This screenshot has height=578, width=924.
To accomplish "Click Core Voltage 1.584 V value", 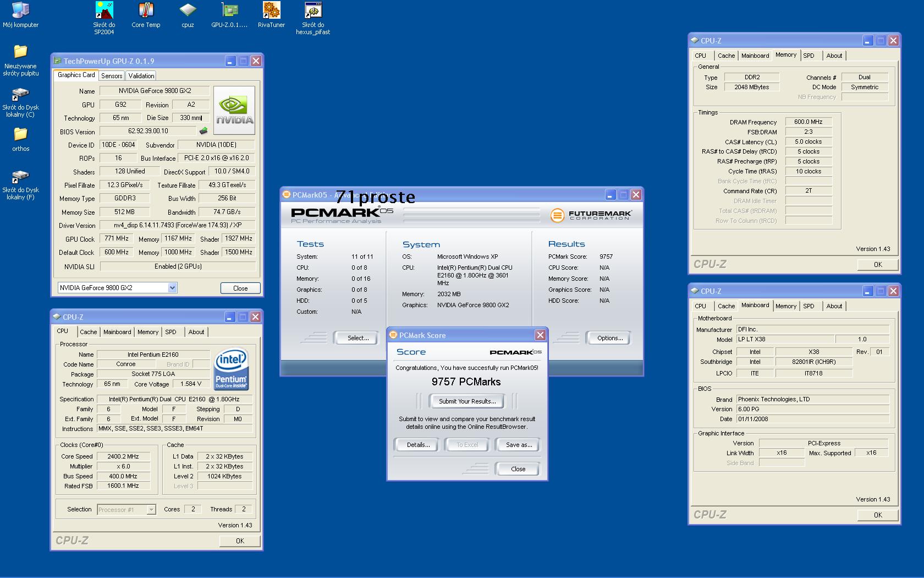I will pos(191,384).
